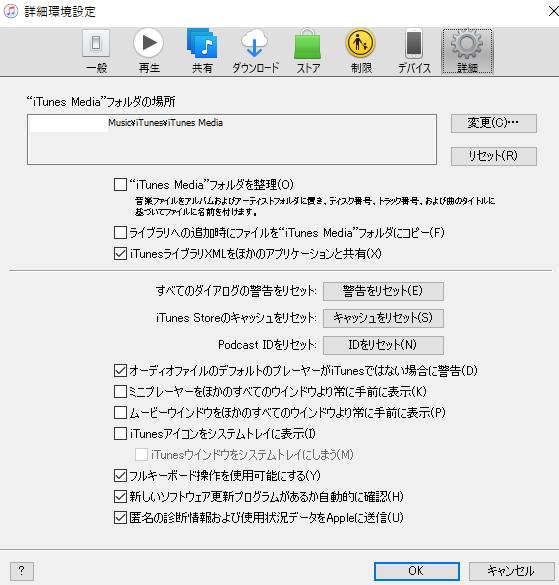Uncheck automatic software update check
The height and width of the screenshot is (585, 559).
pyautogui.click(x=120, y=497)
